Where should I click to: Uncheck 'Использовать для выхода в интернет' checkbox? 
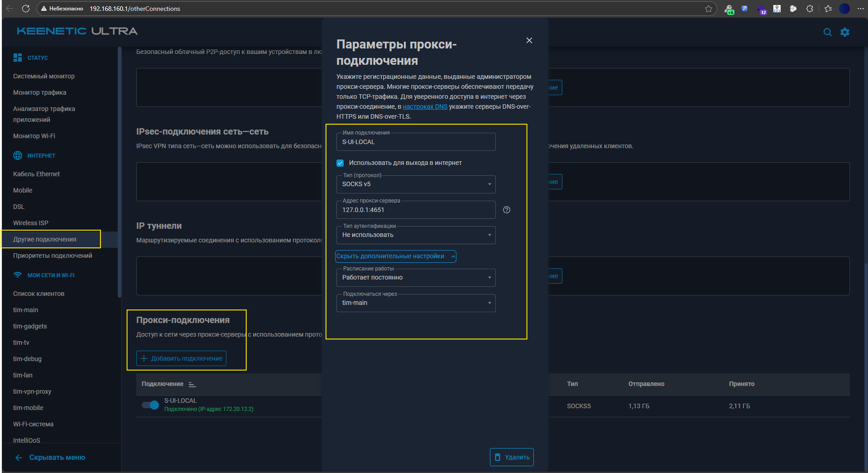point(340,163)
